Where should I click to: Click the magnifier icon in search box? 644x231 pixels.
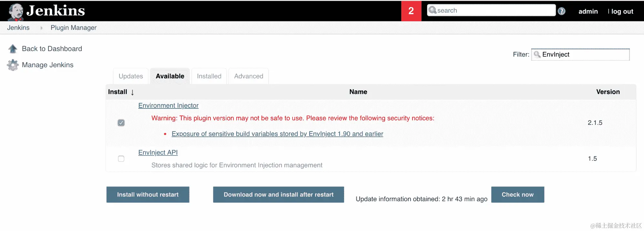(x=433, y=10)
